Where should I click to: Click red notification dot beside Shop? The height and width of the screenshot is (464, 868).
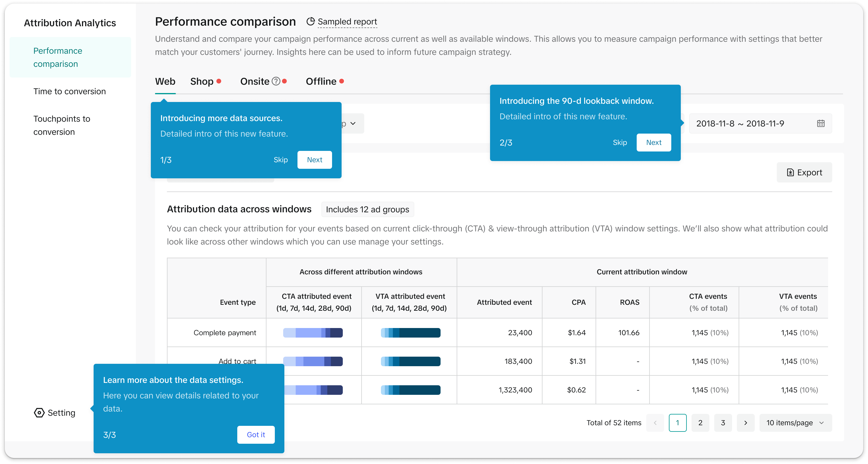click(x=219, y=81)
